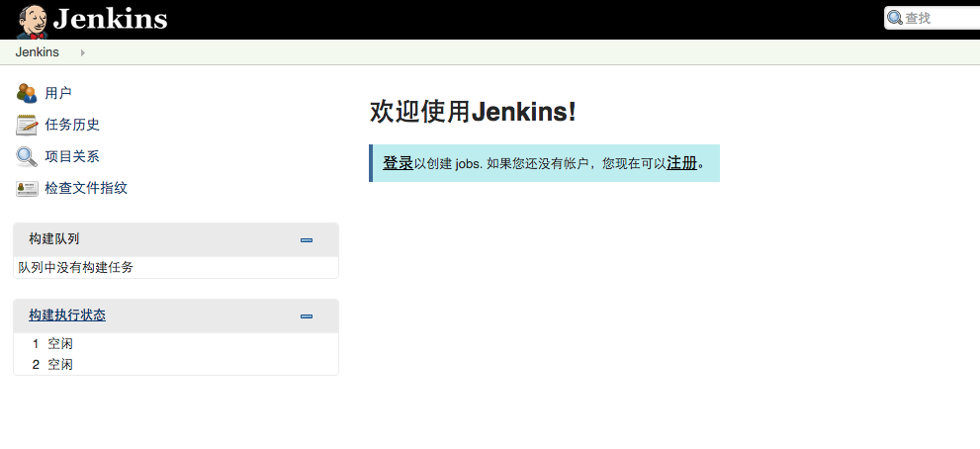Click the 欢迎使用Jenkins! heading

pyautogui.click(x=473, y=112)
